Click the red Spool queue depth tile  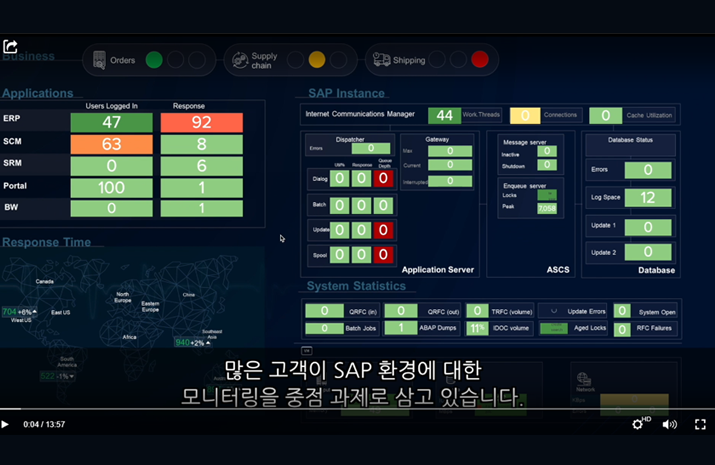[x=383, y=254]
